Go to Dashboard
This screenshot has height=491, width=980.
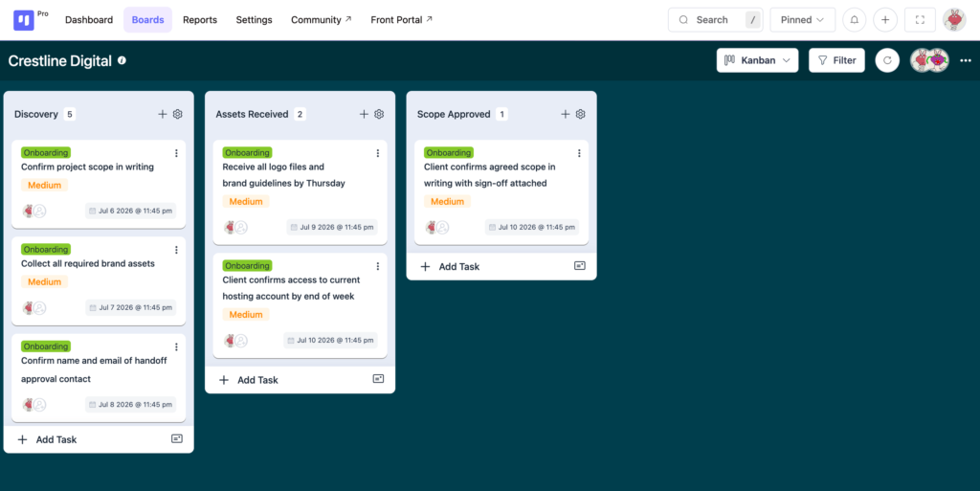pyautogui.click(x=89, y=20)
